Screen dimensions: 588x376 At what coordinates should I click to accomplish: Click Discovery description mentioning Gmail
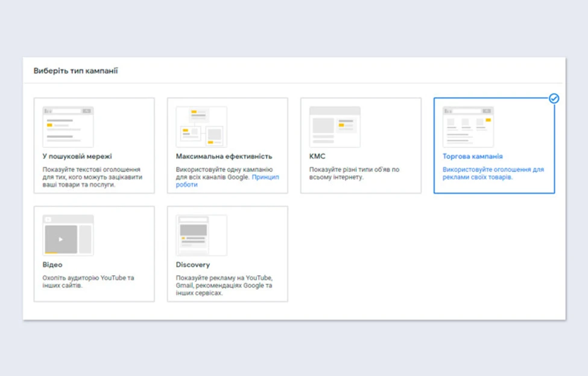click(224, 285)
